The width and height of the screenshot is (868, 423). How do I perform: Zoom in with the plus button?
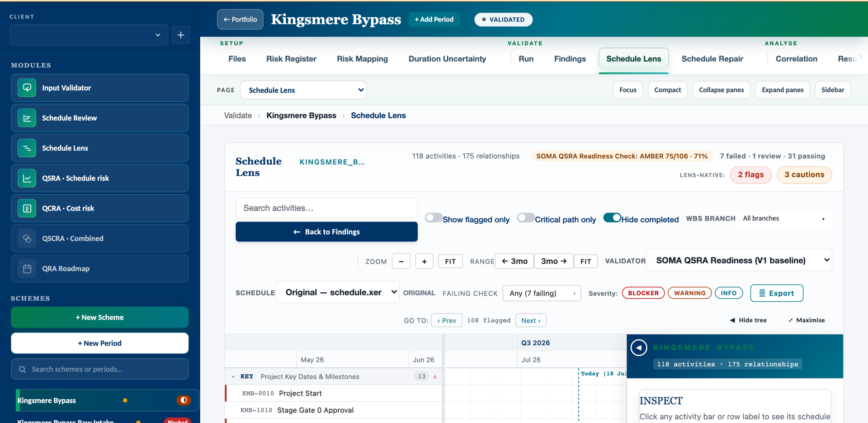[x=424, y=261]
